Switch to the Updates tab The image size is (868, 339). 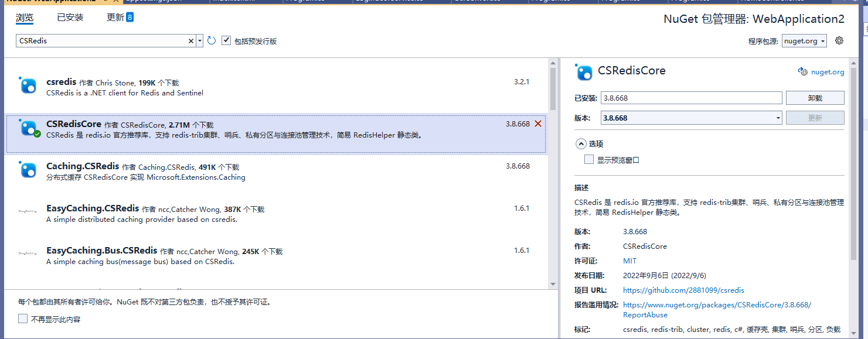pyautogui.click(x=115, y=18)
